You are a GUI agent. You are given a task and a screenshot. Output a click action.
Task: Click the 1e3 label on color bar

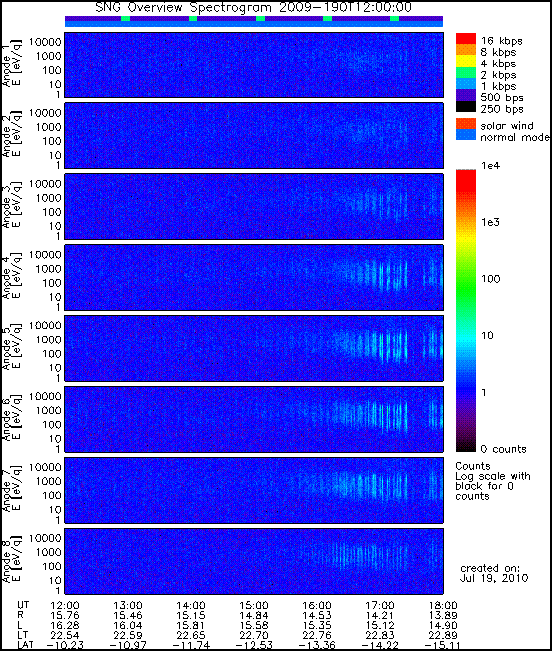point(490,223)
